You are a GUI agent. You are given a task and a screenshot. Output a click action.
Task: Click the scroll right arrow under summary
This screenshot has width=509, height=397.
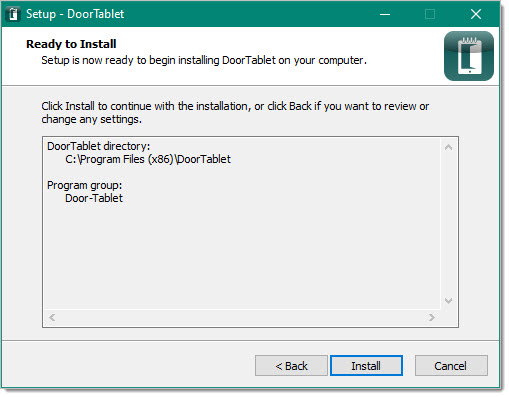click(432, 317)
